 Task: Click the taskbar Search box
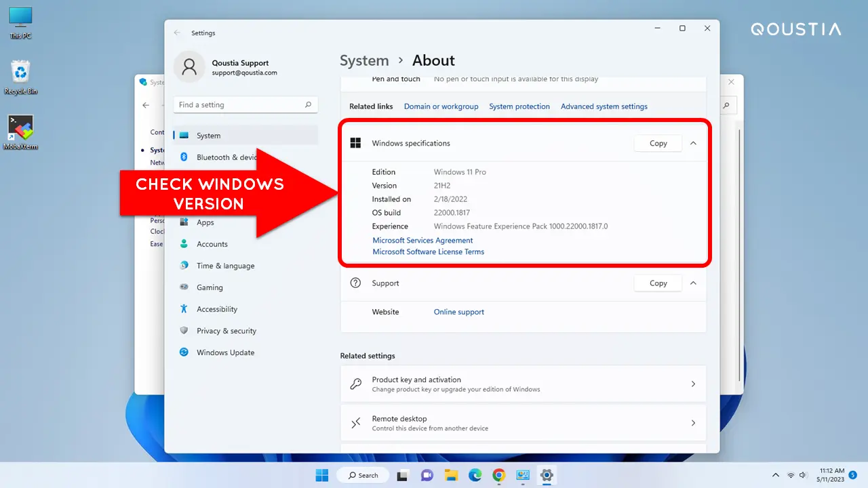point(363,475)
